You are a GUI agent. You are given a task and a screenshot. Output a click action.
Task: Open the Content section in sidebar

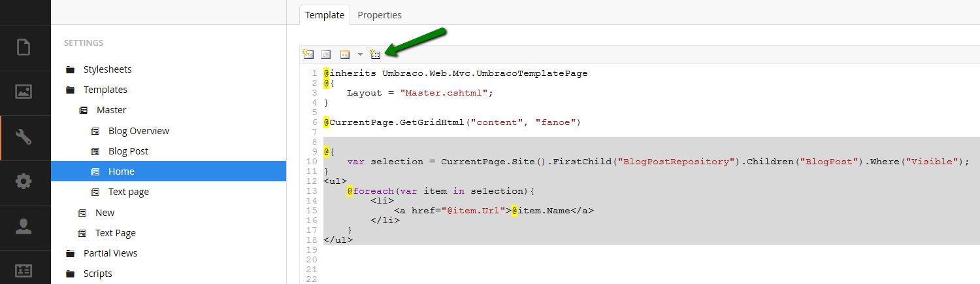(24, 48)
